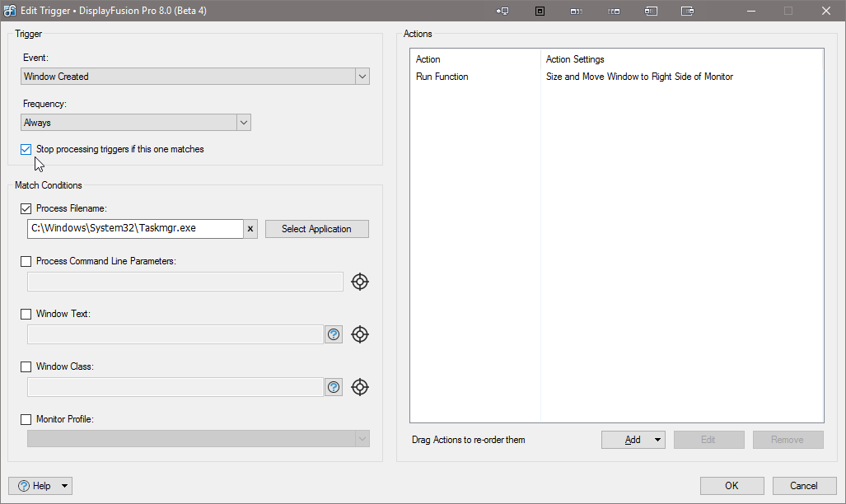The image size is (846, 504).
Task: Click the target crosshair beside Window Class
Action: 360,387
